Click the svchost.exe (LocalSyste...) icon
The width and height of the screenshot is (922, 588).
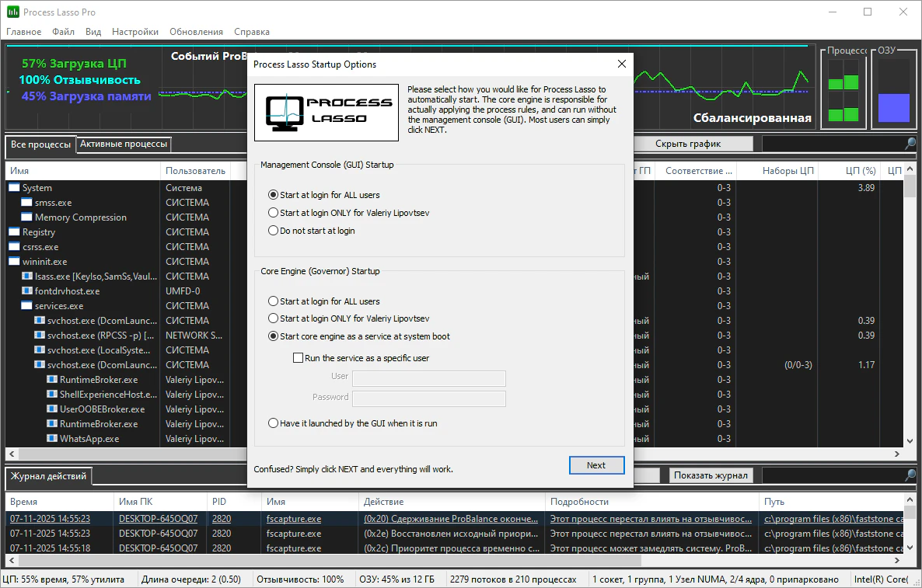pyautogui.click(x=40, y=350)
